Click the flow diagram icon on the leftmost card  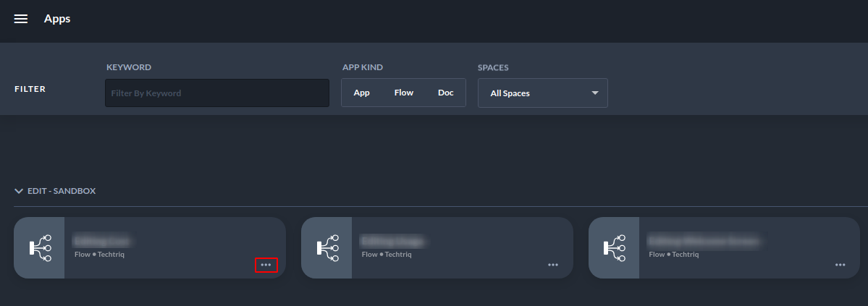(40, 247)
